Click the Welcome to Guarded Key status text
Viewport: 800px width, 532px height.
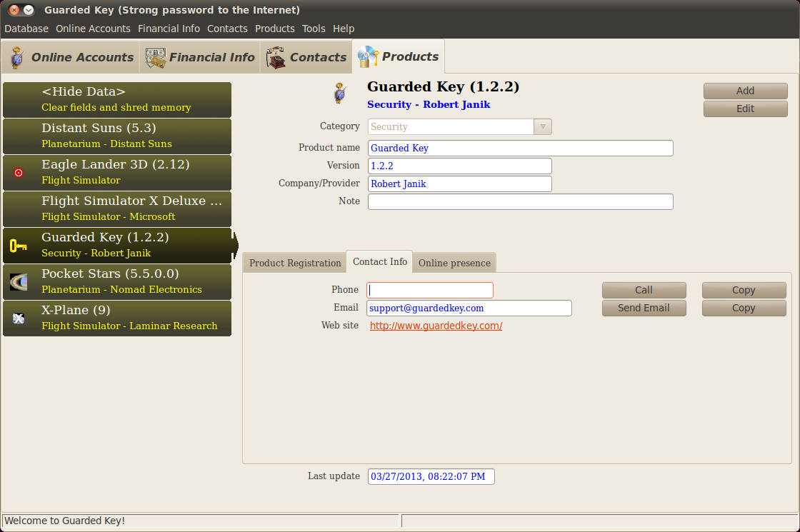[x=65, y=521]
